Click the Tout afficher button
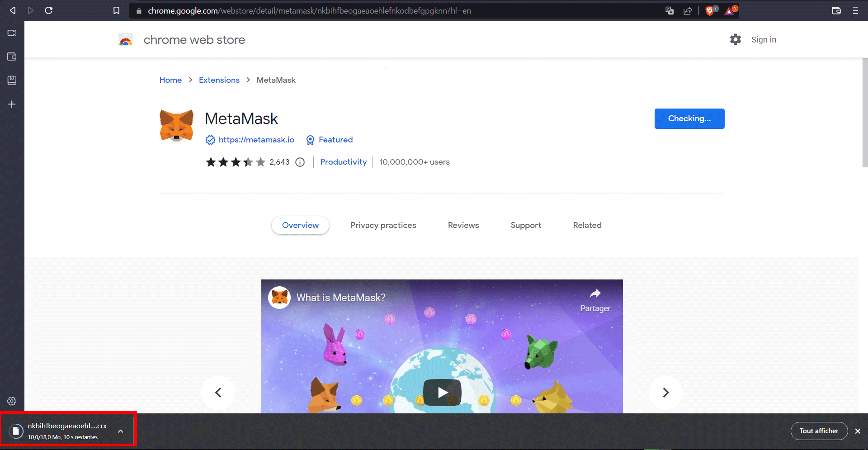 point(819,431)
